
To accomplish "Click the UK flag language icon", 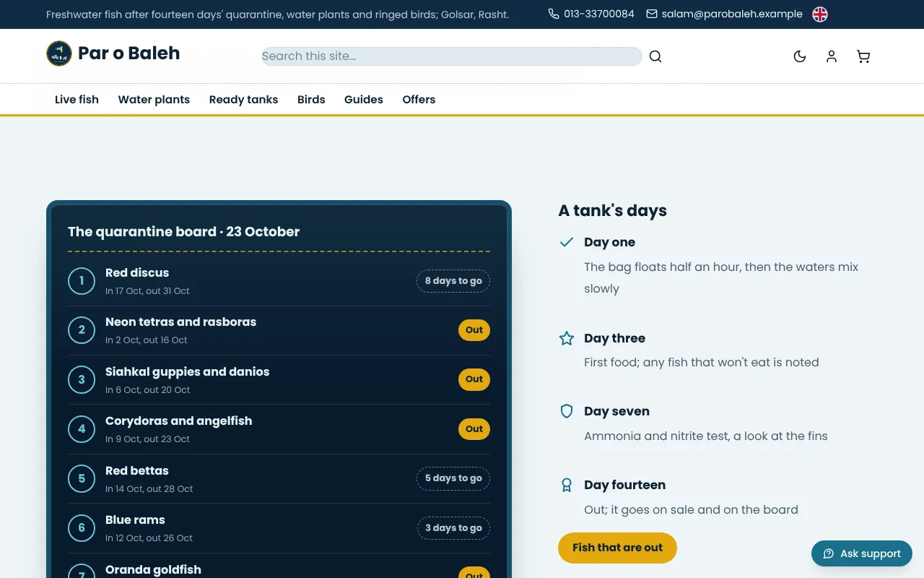I will [x=820, y=14].
